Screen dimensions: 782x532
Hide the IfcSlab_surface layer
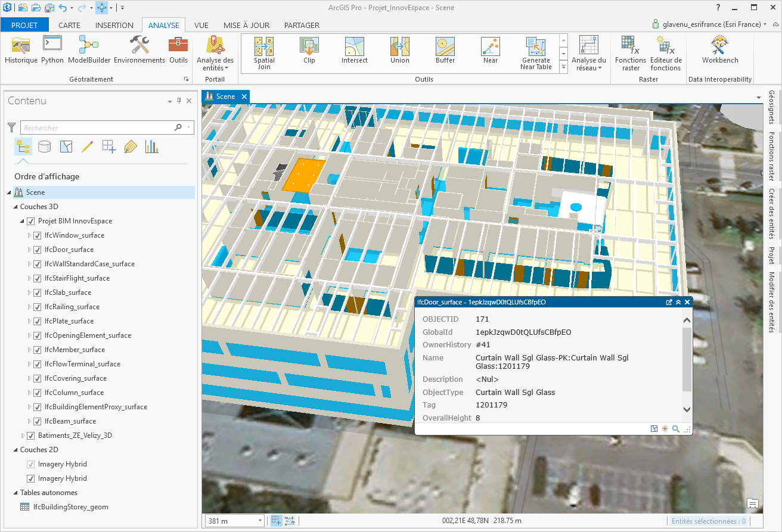(37, 293)
